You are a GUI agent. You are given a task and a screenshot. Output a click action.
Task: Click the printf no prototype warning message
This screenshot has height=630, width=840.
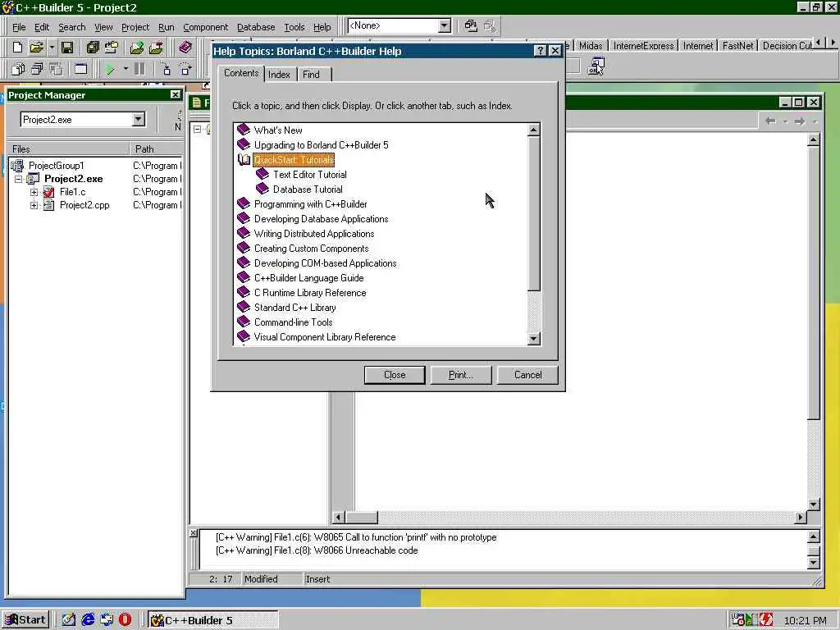356,537
